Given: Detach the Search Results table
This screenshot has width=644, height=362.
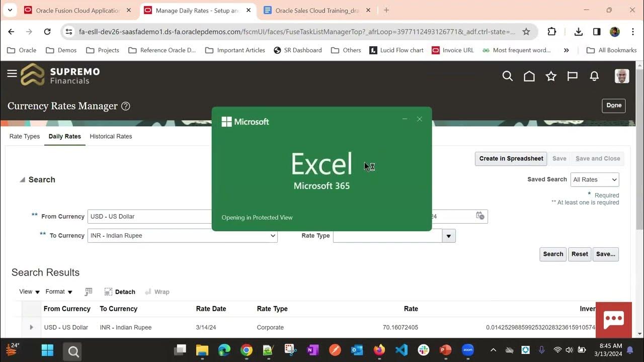Looking at the screenshot, I should tap(120, 292).
